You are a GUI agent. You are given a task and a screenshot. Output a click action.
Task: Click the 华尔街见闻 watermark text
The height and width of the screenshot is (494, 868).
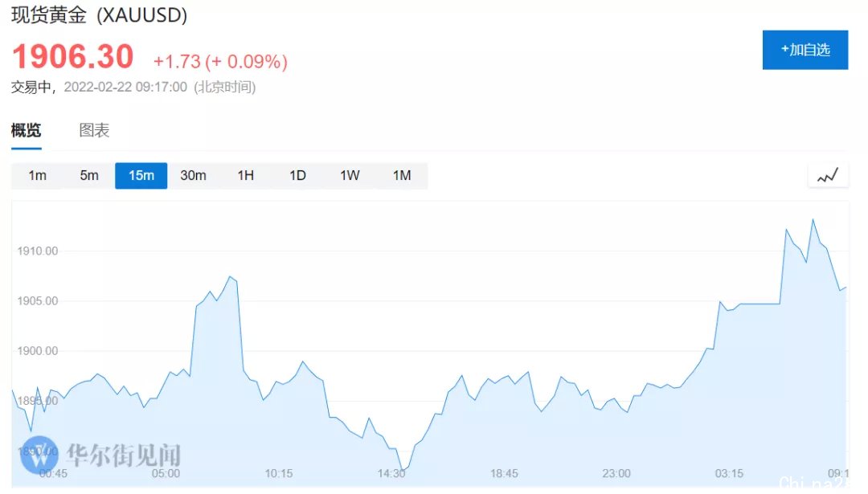pyautogui.click(x=124, y=455)
